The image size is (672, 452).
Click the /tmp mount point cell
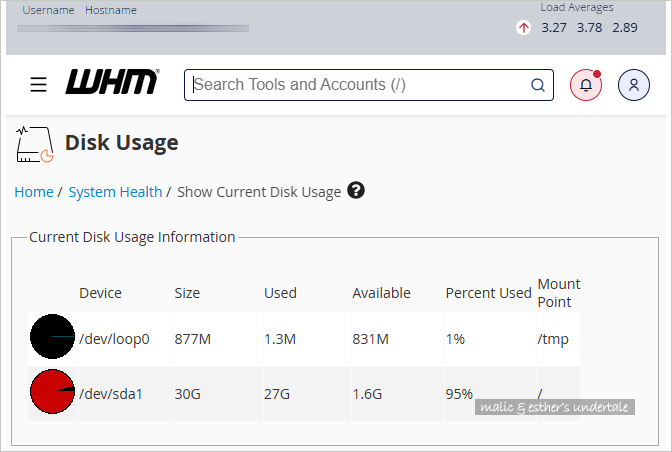pyautogui.click(x=553, y=339)
